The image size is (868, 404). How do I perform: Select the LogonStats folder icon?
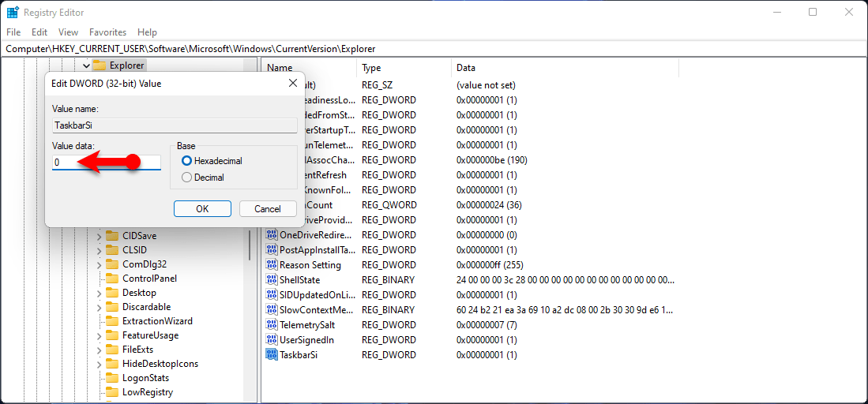click(x=112, y=378)
